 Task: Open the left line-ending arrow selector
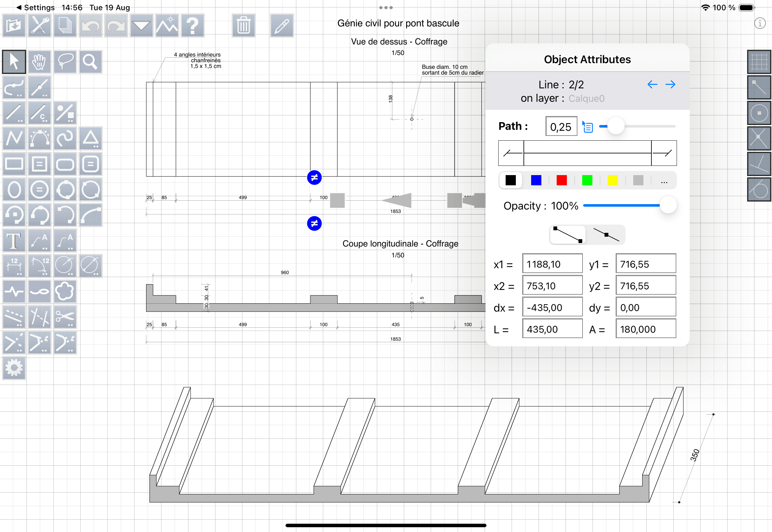(x=511, y=153)
